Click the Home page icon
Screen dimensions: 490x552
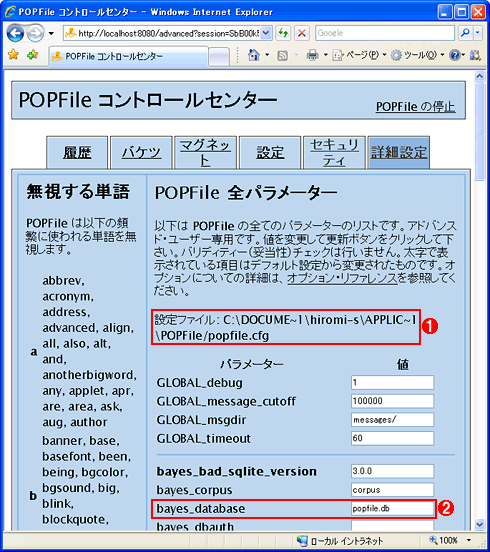(x=254, y=55)
